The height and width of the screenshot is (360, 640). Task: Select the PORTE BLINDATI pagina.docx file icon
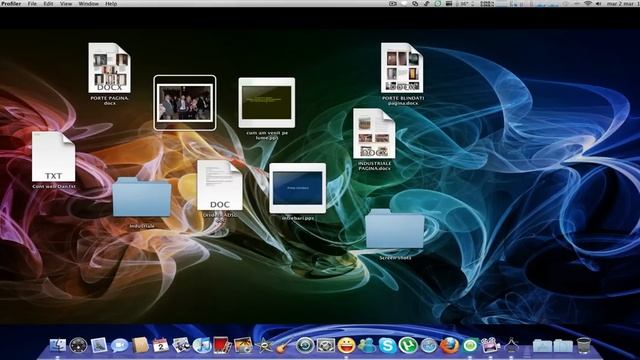(402, 68)
